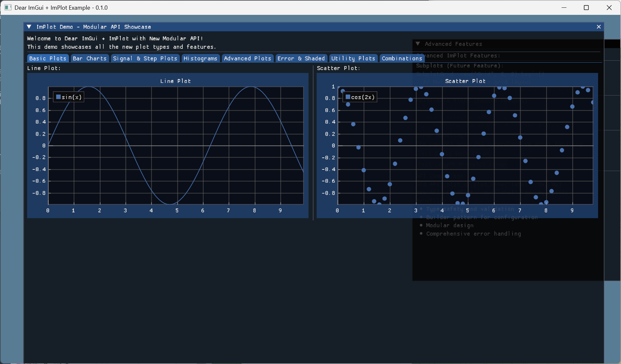Click the Scatter Plot title text
Viewport: 621px width, 364px height.
[465, 81]
